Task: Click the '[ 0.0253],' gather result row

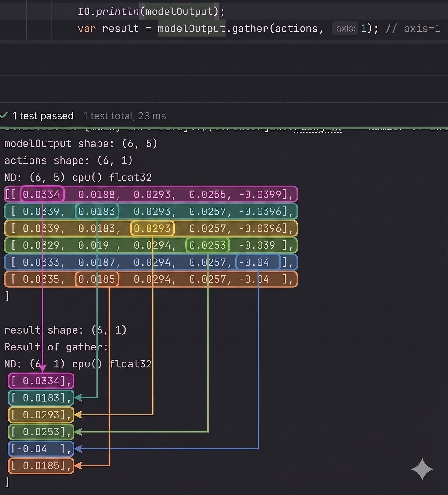Action: point(41,432)
